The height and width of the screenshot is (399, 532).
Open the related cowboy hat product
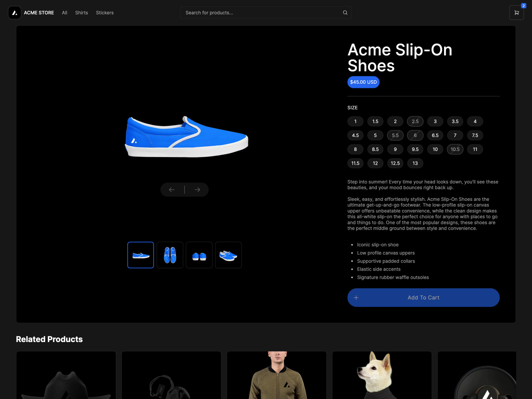66,375
